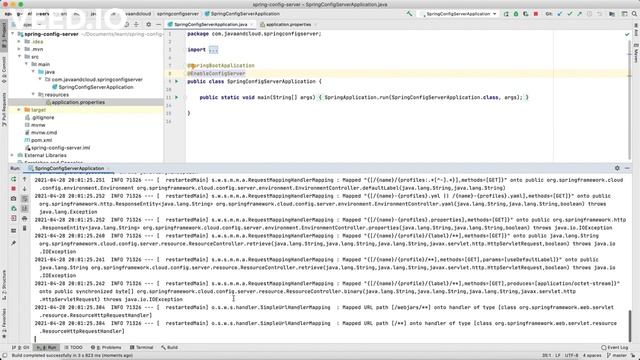640x360 pixels.
Task: Open the Event Log
Action: click(x=615, y=347)
